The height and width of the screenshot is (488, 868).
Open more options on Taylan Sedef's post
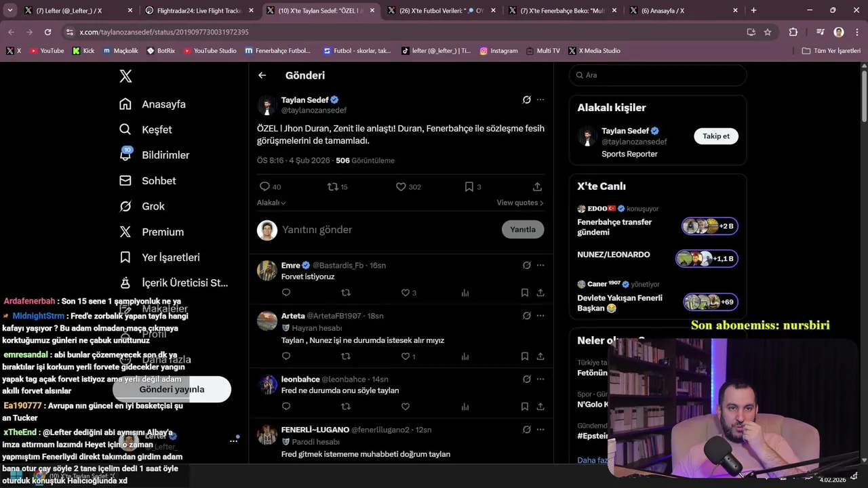[x=540, y=100]
